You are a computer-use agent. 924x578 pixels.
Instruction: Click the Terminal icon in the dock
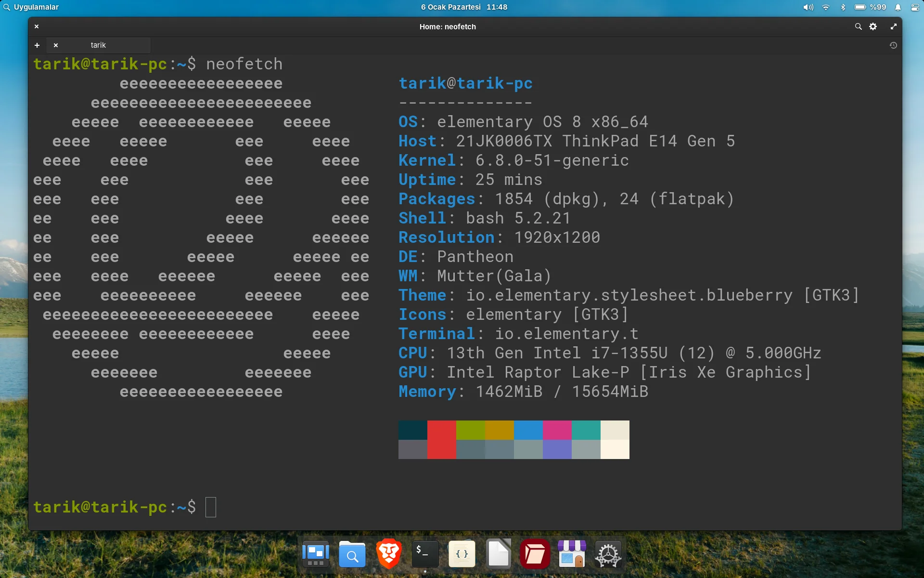425,554
